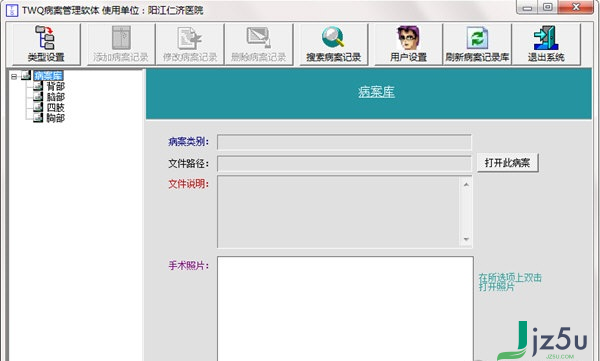This screenshot has height=361, width=600.
Task: Click the 文件路径 input field
Action: tap(344, 163)
